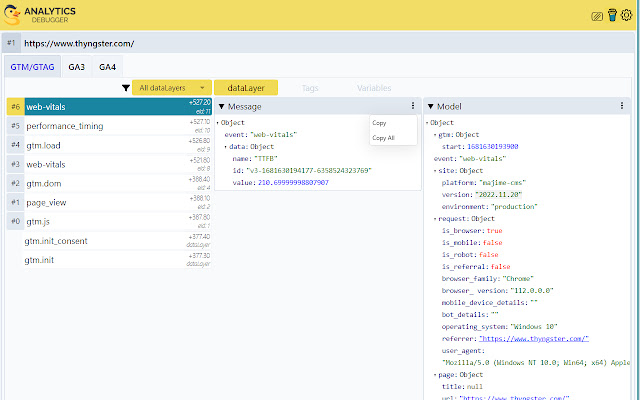
Task: Click the browser version "112.0.0.0" value
Action: (532, 291)
